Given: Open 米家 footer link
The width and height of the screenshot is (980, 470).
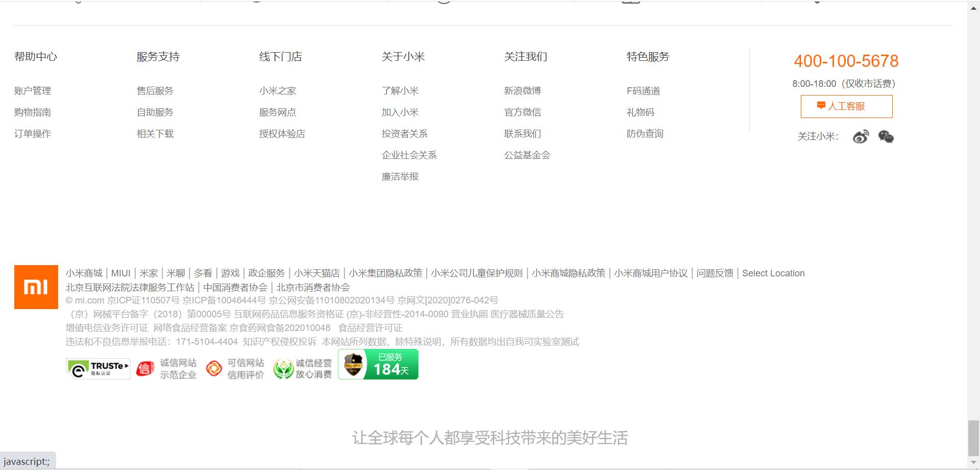Looking at the screenshot, I should tap(149, 273).
